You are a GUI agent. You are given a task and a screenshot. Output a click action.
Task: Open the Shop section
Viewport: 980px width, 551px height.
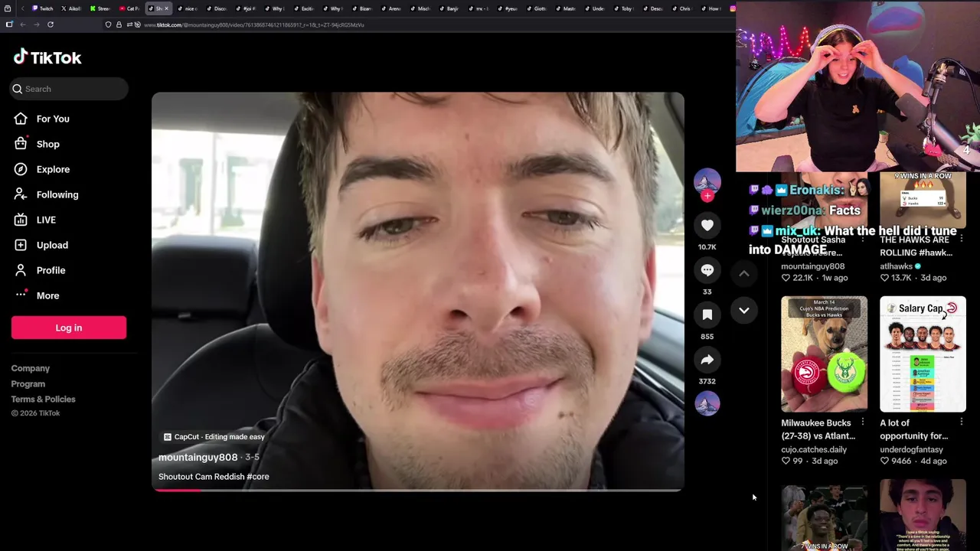(47, 144)
